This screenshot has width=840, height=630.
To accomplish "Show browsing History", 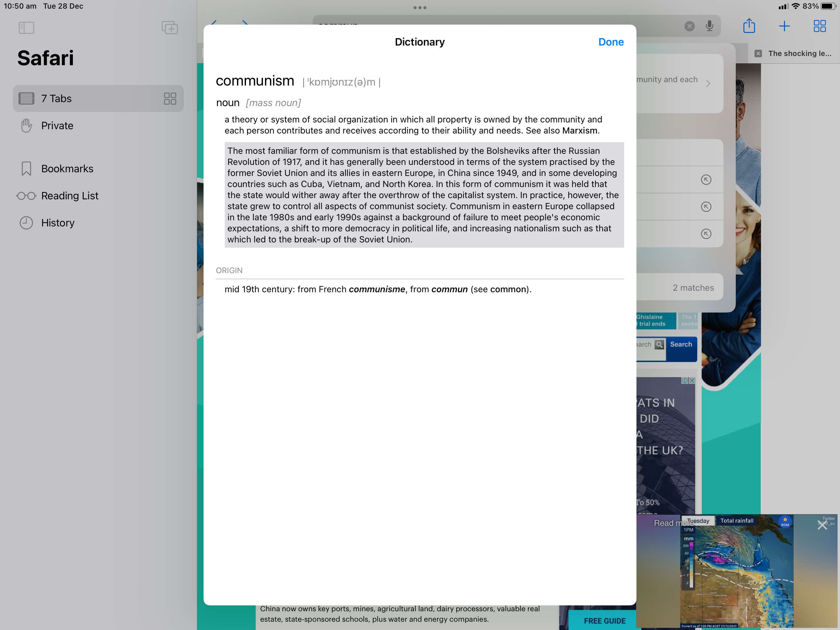I will pos(58,223).
